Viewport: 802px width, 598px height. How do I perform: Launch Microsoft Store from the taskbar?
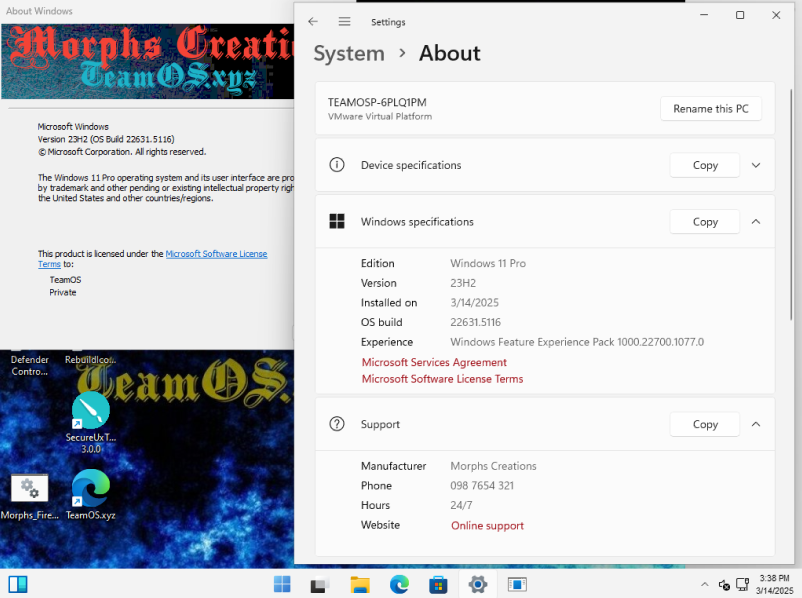[x=438, y=584]
